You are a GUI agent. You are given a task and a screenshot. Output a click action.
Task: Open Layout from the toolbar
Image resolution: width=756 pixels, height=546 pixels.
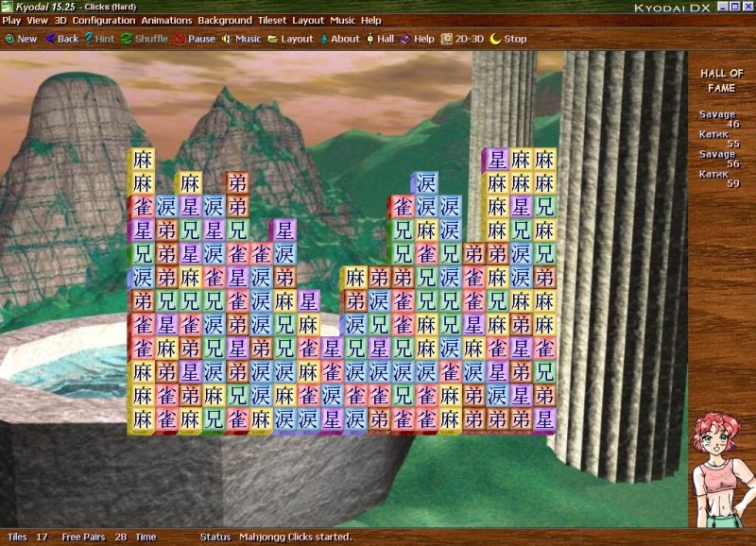(290, 39)
